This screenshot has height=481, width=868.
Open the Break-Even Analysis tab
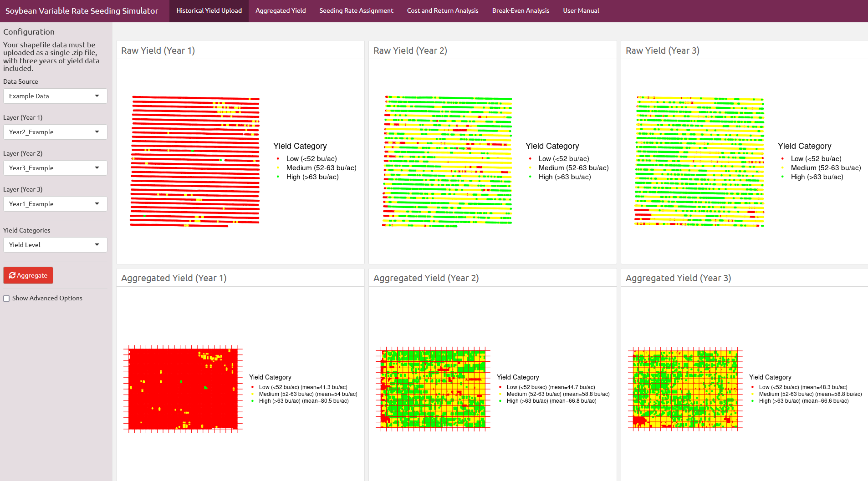521,10
